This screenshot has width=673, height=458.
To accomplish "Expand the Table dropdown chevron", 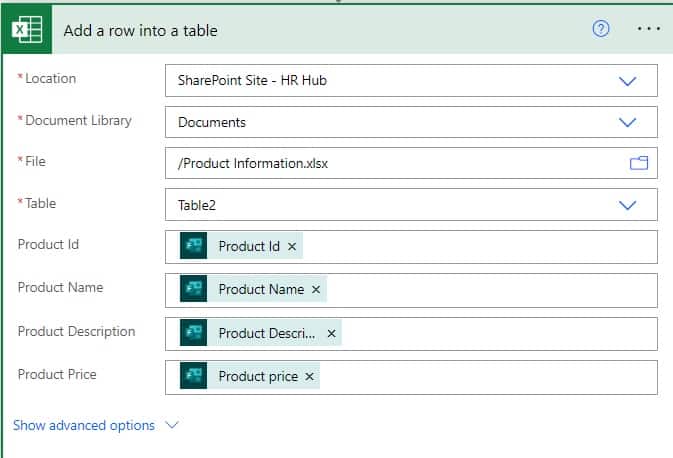I will coord(628,205).
